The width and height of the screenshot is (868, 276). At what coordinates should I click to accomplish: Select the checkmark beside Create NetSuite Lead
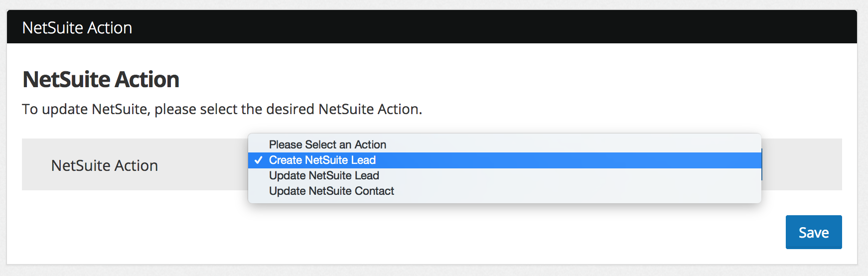(x=258, y=160)
